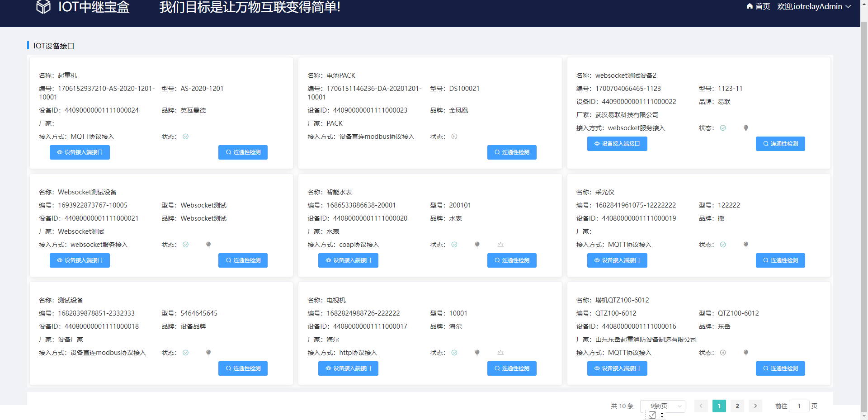The height and width of the screenshot is (420, 868).
Task: Open the stepper arrows beside the checkbox
Action: click(661, 415)
